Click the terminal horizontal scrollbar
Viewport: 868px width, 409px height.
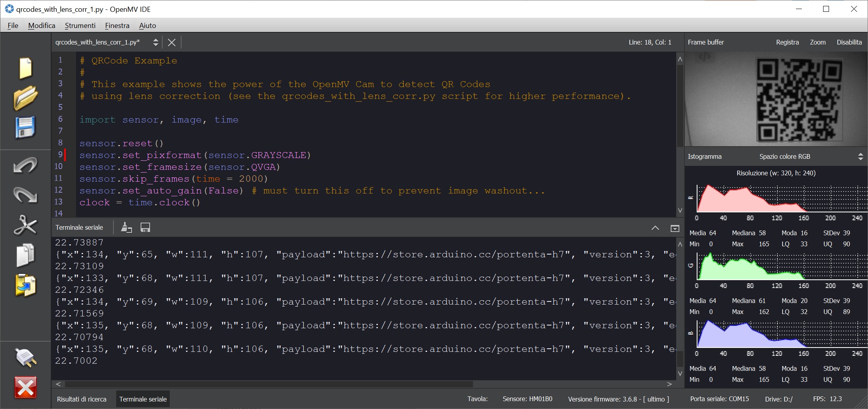(x=269, y=384)
